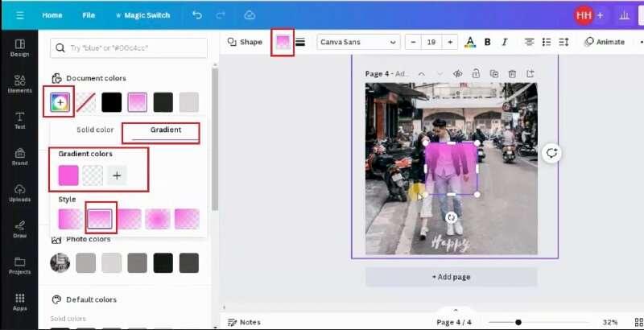Click the font size field showing 19
This screenshot has width=644, height=330.
[431, 42]
